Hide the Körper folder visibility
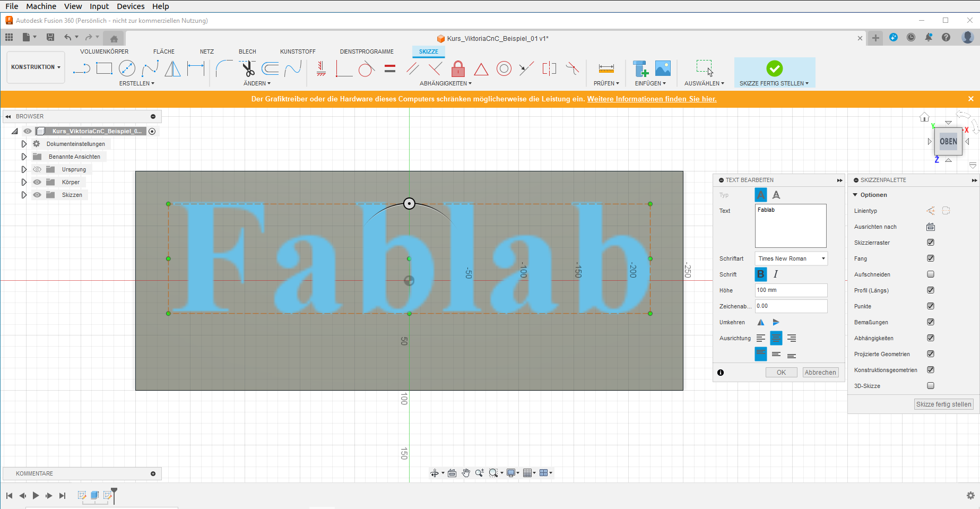 pos(37,182)
